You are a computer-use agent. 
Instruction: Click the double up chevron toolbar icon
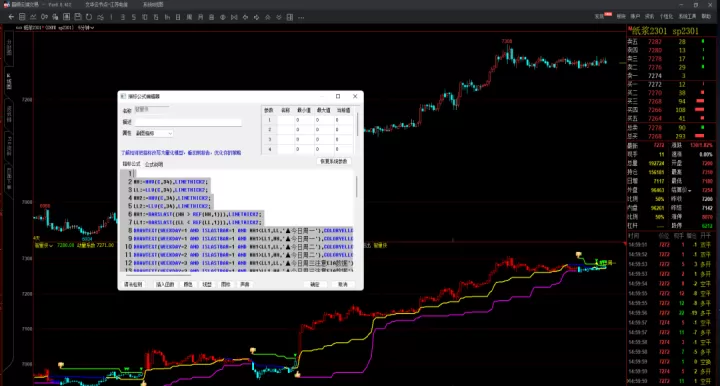tap(268, 17)
